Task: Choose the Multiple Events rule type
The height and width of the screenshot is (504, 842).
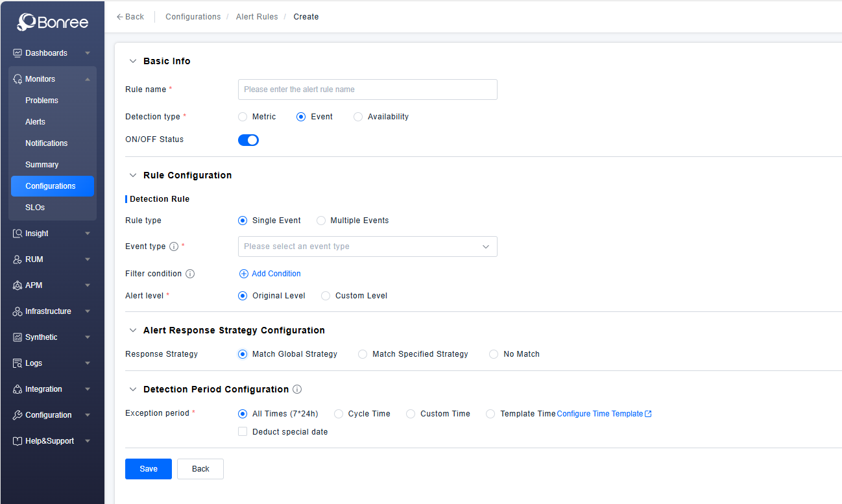Action: [321, 221]
